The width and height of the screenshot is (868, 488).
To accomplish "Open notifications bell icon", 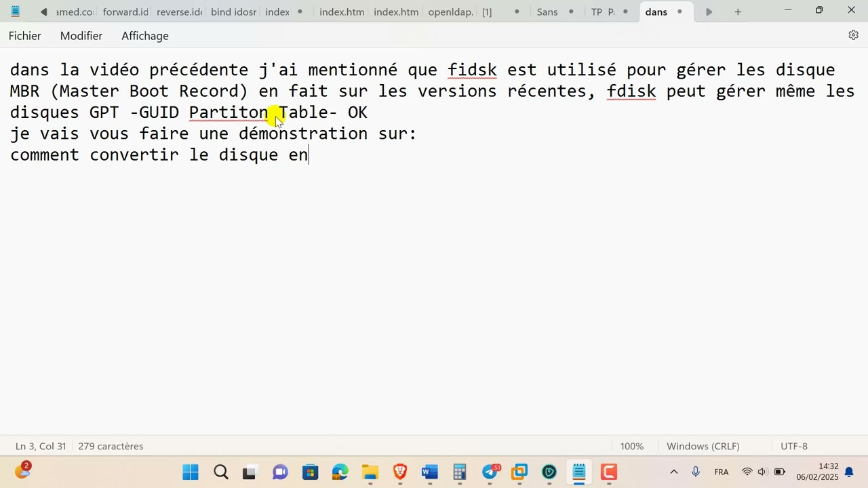I will pos(849,472).
